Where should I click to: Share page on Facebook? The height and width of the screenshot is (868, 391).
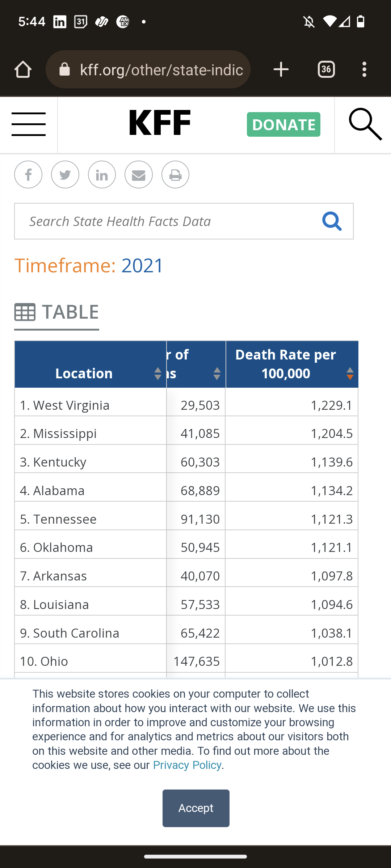click(28, 175)
